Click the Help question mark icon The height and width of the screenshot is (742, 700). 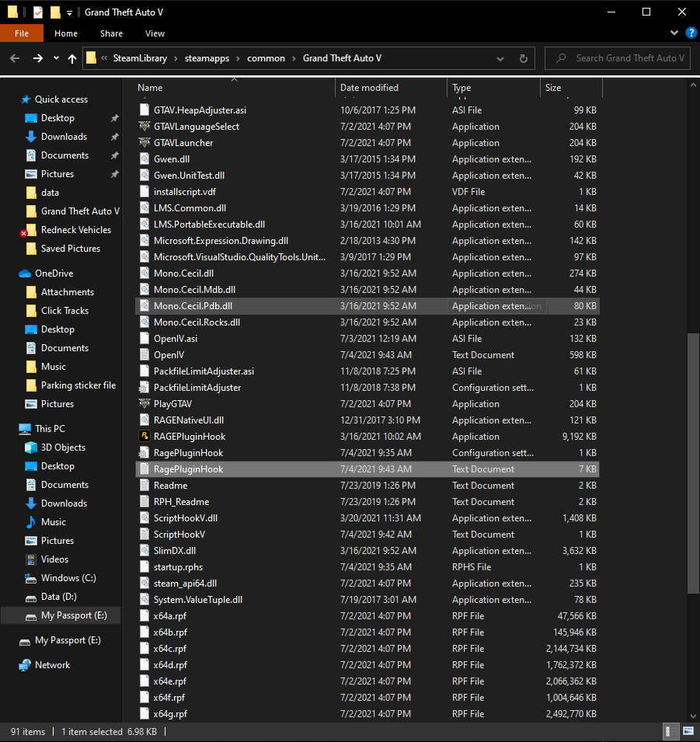pyautogui.click(x=691, y=33)
